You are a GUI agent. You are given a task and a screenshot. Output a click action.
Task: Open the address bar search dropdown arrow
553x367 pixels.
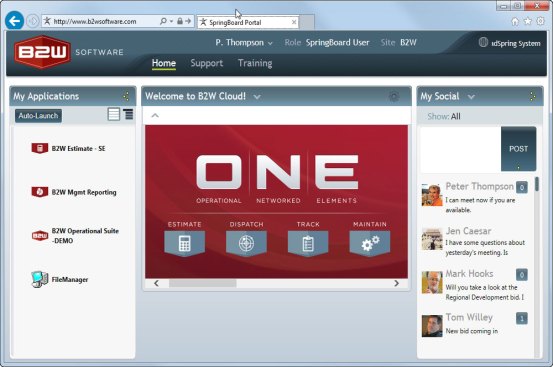(171, 22)
